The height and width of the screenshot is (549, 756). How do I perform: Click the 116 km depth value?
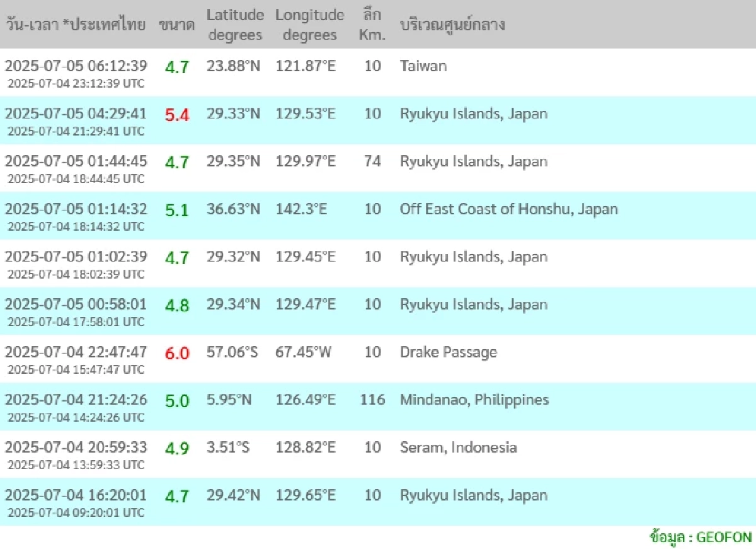(x=372, y=400)
